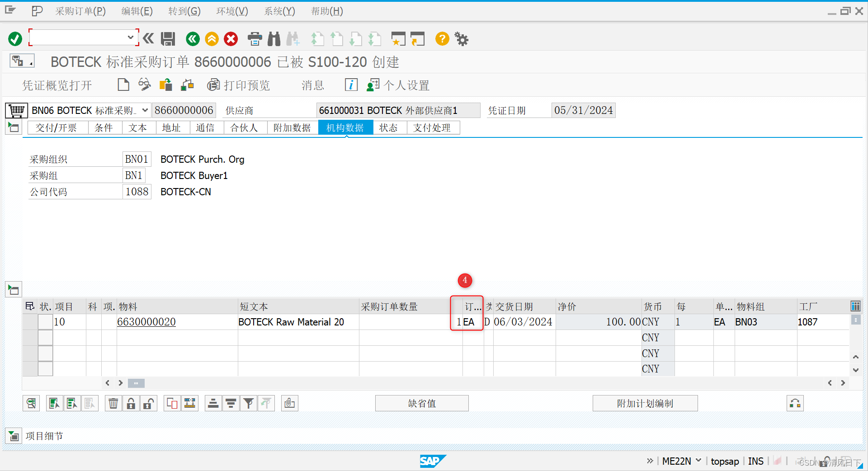Open the 系统(Y) menu
This screenshot has width=868, height=471.
click(278, 11)
